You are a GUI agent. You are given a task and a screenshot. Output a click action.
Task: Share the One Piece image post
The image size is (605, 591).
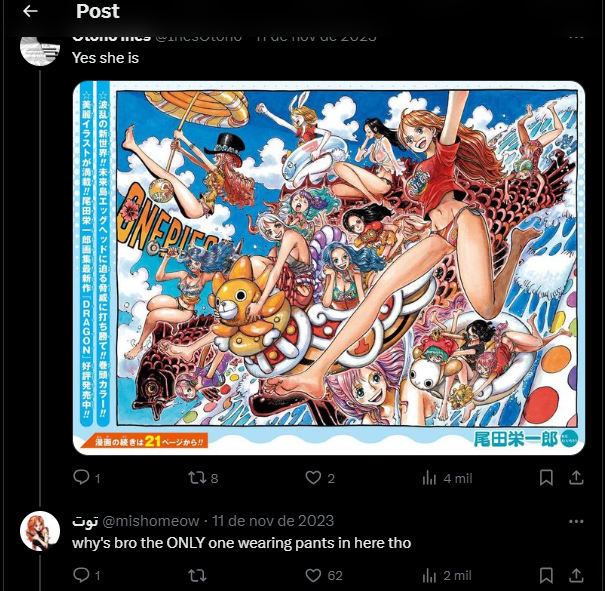point(576,478)
